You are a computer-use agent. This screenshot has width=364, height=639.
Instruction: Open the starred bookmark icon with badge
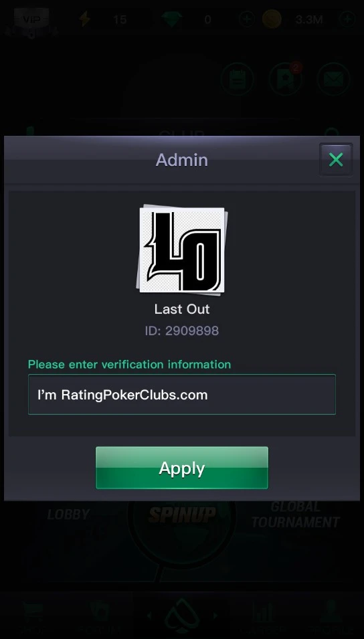[285, 79]
